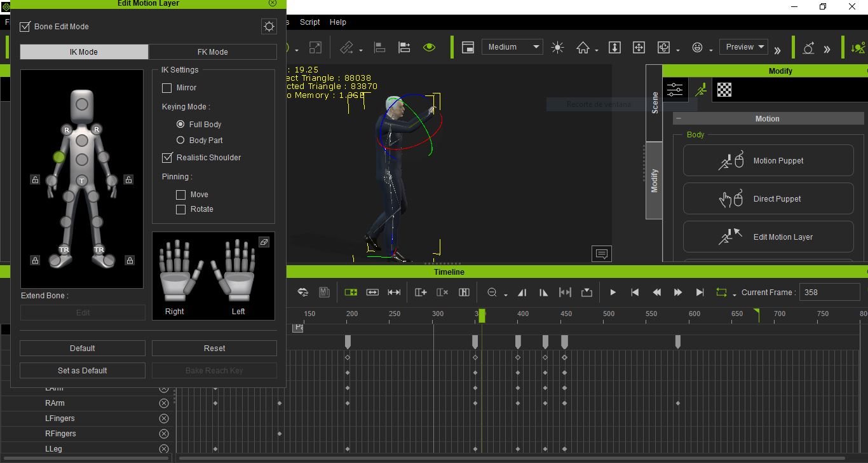
Task: Open the Scene side tab
Action: [x=654, y=102]
